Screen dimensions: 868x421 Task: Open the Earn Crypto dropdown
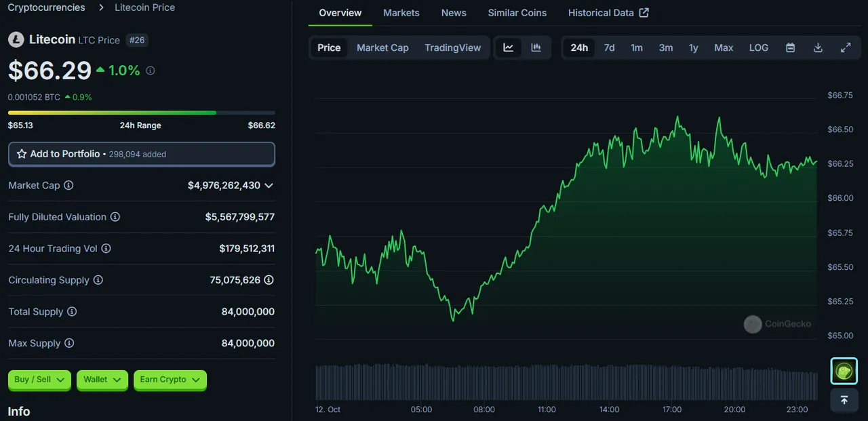click(170, 380)
